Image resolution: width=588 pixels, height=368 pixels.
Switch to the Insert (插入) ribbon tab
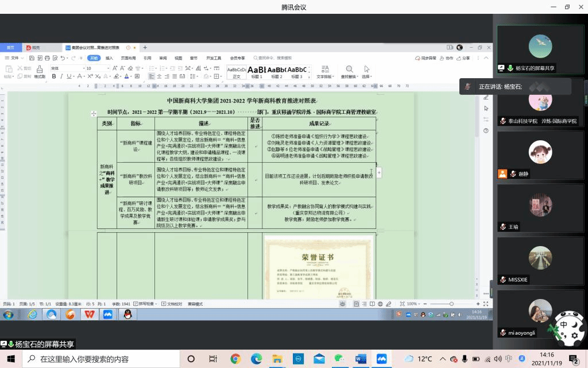click(109, 58)
